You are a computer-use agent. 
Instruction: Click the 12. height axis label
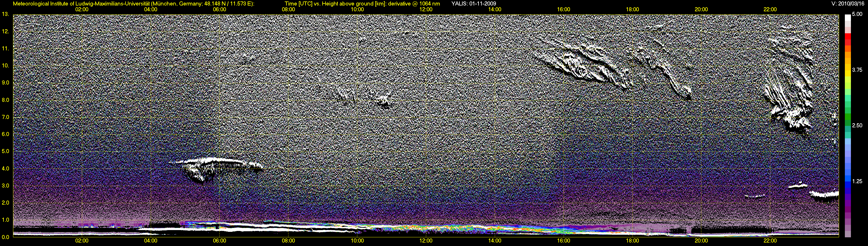pyautogui.click(x=5, y=31)
